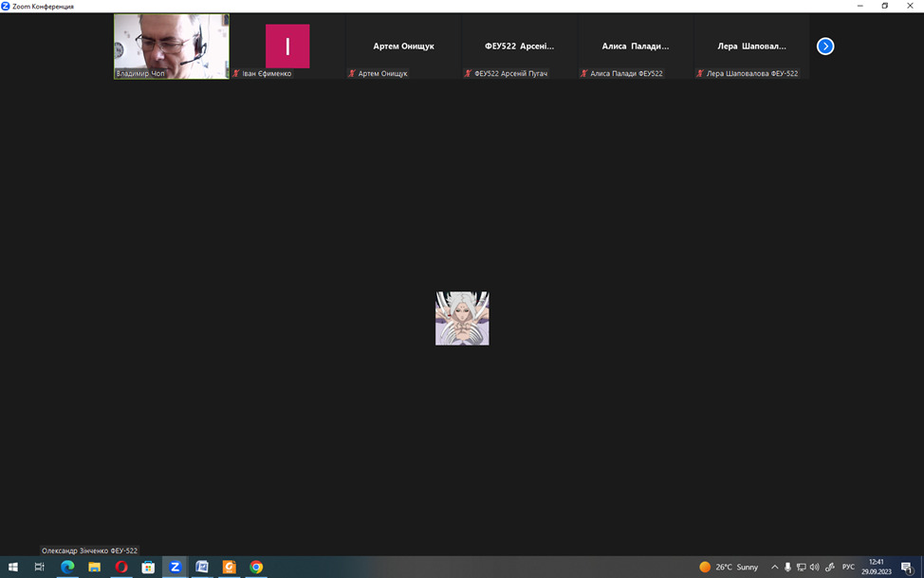Click the next participants arrow button

(825, 46)
